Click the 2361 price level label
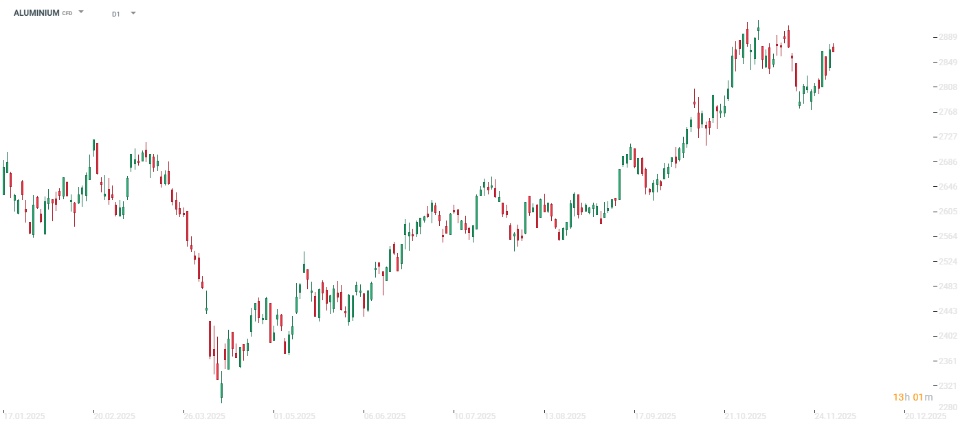 (x=947, y=361)
